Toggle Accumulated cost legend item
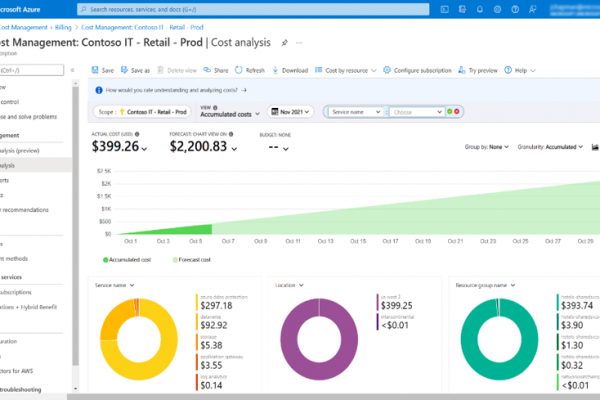The width and height of the screenshot is (600, 400). (x=127, y=260)
